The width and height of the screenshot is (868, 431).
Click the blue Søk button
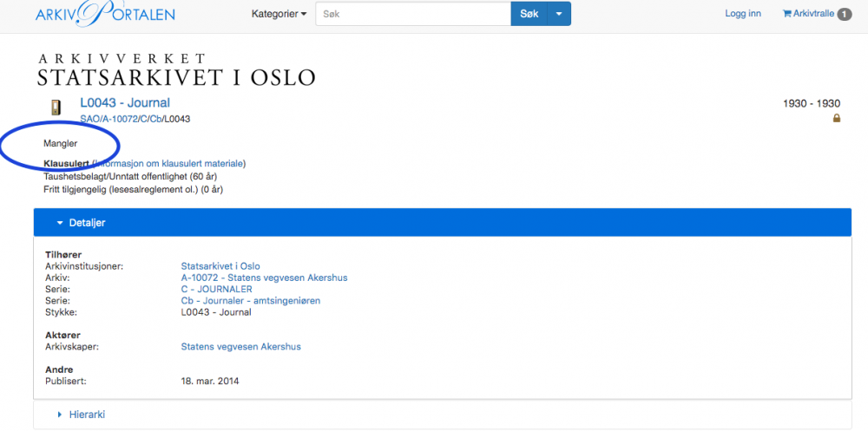coord(529,14)
